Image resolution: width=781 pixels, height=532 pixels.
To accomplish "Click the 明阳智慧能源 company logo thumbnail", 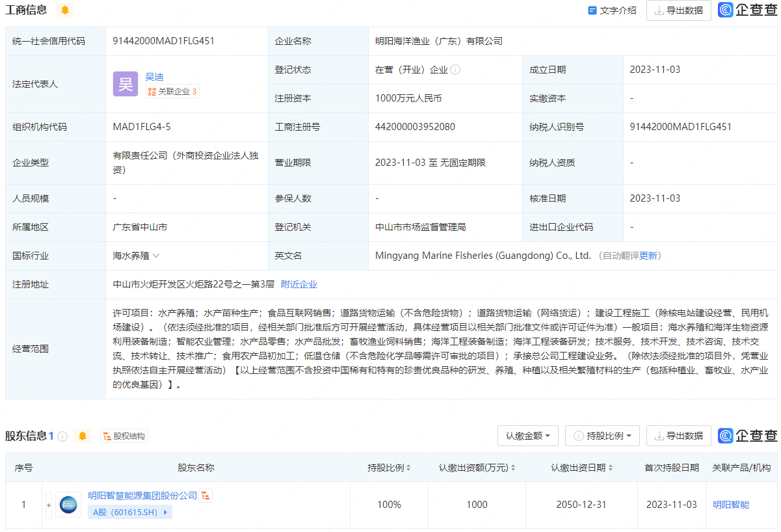I will tap(68, 505).
